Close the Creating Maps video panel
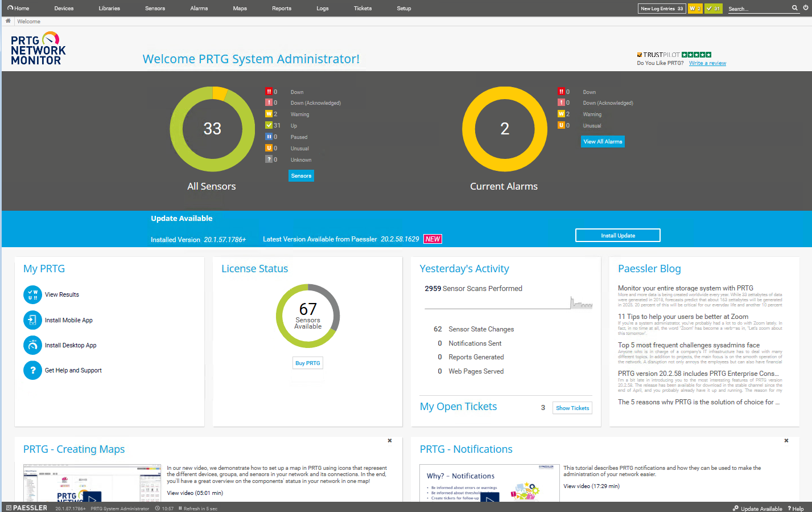This screenshot has height=512, width=812. 390,440
